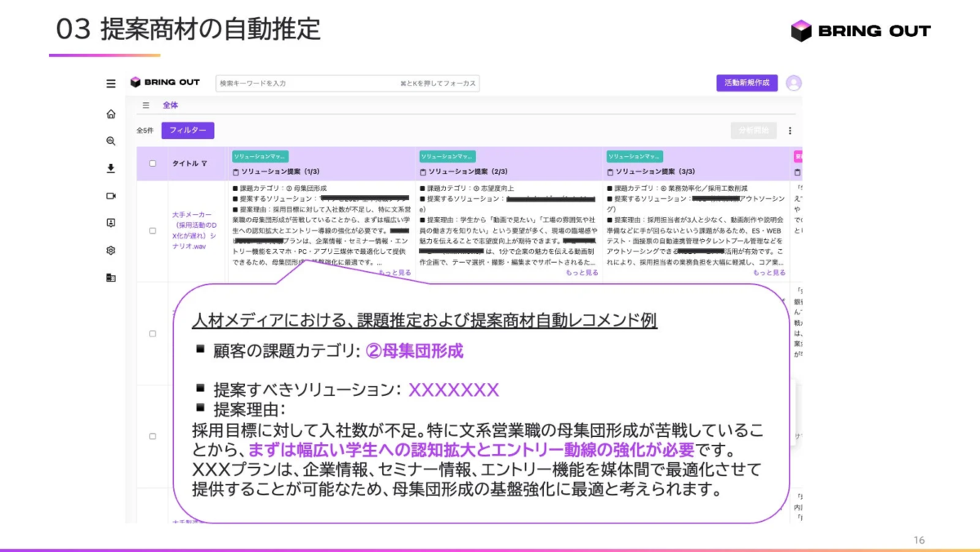The height and width of the screenshot is (552, 980).
Task: Open もっと見る link in ソリューション提案 (1/3) column
Action: (x=394, y=271)
